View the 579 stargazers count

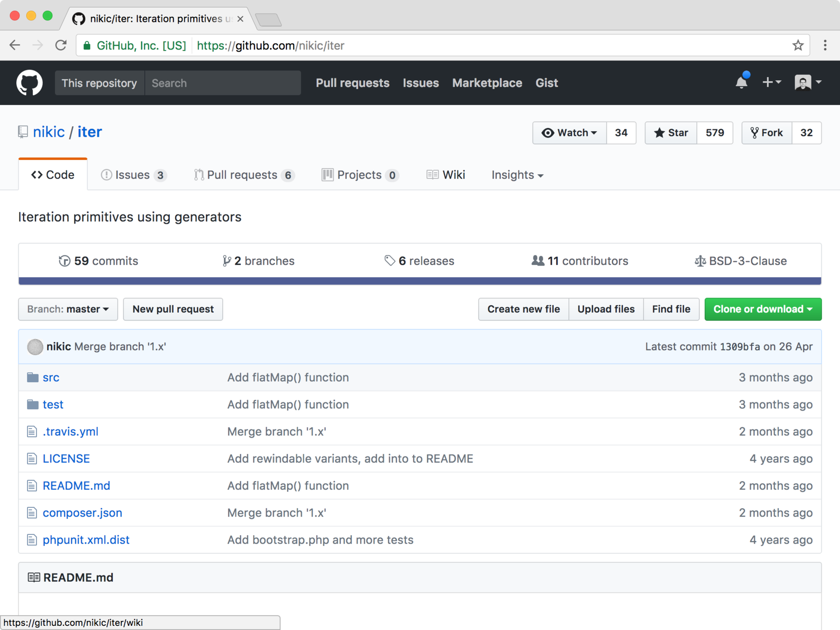715,133
